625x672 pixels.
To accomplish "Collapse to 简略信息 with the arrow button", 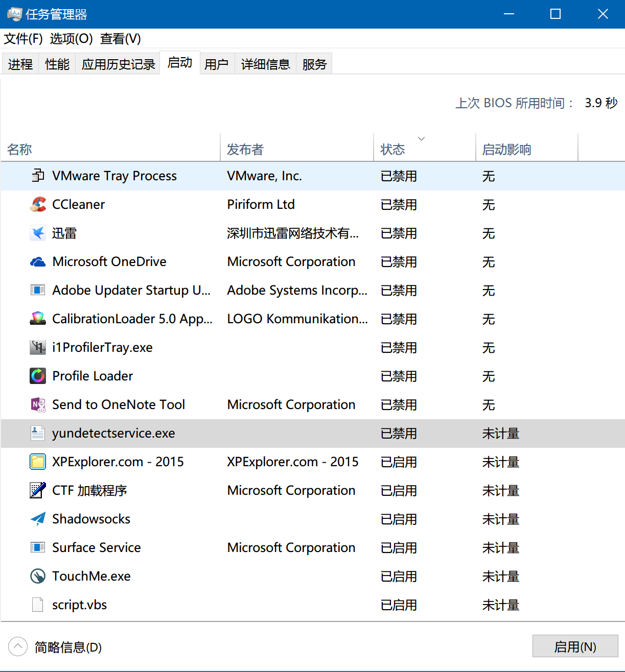I will [18, 646].
